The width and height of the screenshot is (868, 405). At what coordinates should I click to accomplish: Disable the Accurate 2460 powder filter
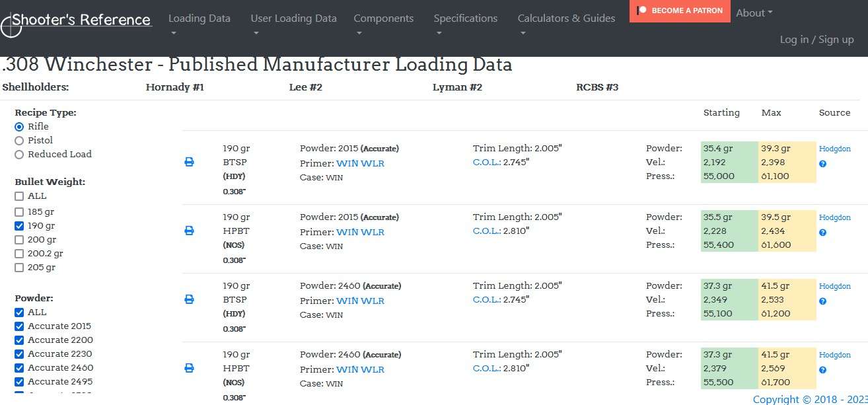click(x=19, y=367)
